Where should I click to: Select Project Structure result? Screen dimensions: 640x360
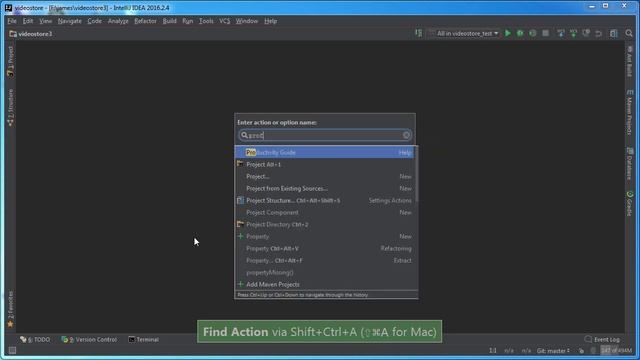click(x=325, y=200)
